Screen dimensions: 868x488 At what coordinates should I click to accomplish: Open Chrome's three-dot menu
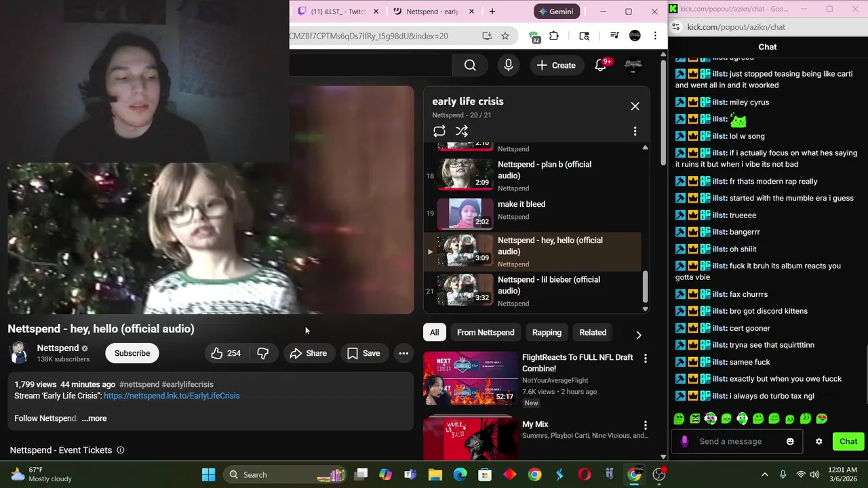(x=655, y=36)
